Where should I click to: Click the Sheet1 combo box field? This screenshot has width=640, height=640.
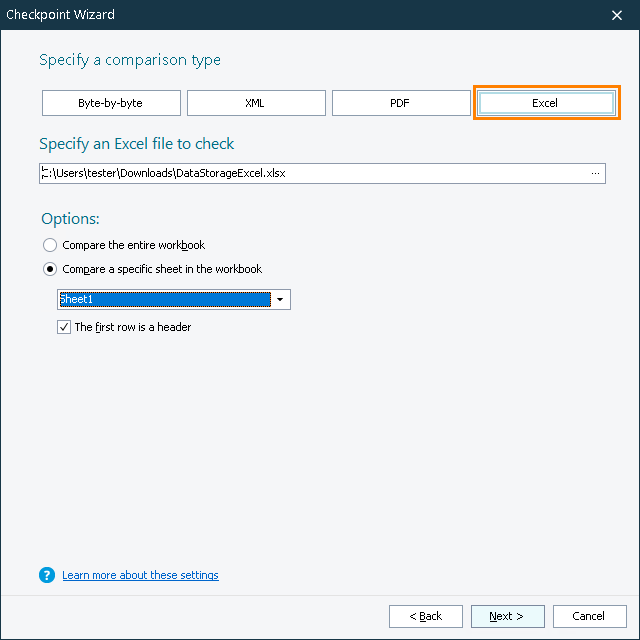165,299
